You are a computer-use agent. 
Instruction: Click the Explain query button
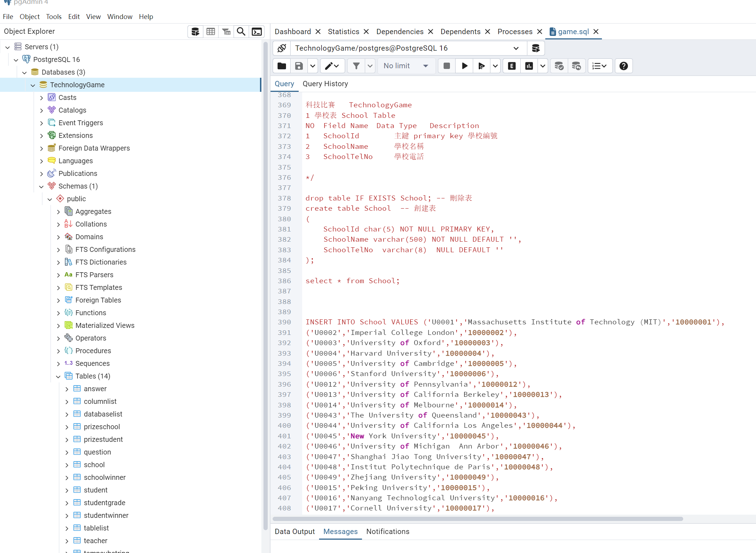tap(512, 66)
